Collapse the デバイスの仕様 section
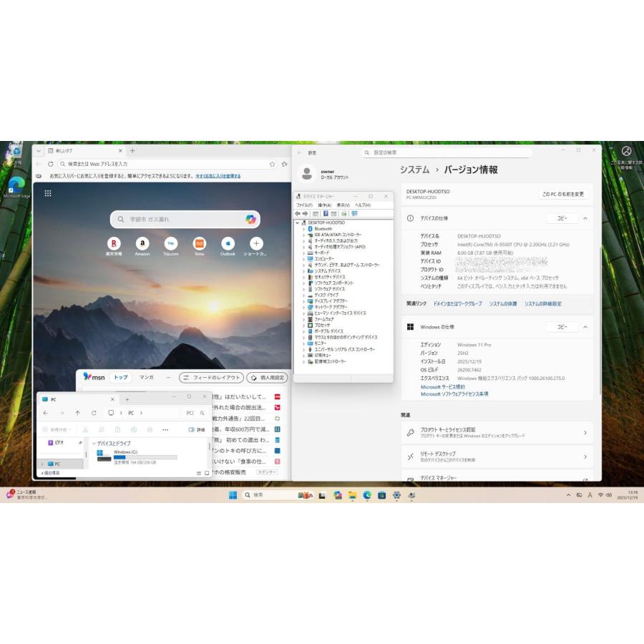Image resolution: width=644 pixels, height=644 pixels. (x=585, y=218)
